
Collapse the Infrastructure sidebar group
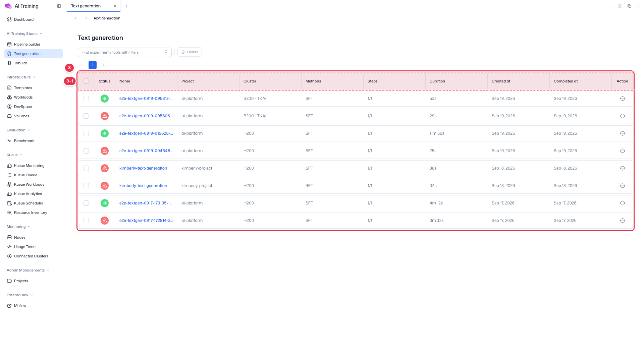point(34,77)
